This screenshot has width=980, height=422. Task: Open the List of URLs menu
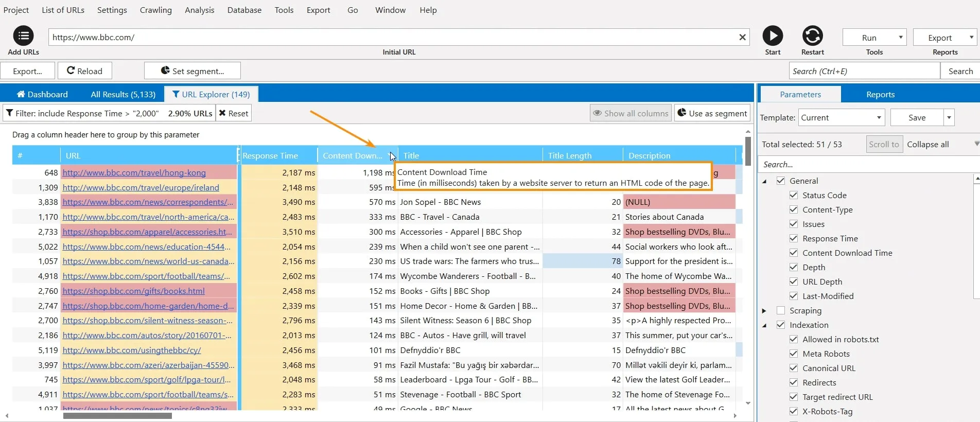[63, 10]
